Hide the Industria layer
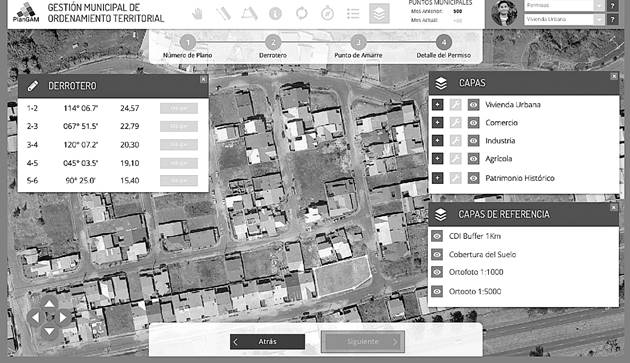 (473, 141)
